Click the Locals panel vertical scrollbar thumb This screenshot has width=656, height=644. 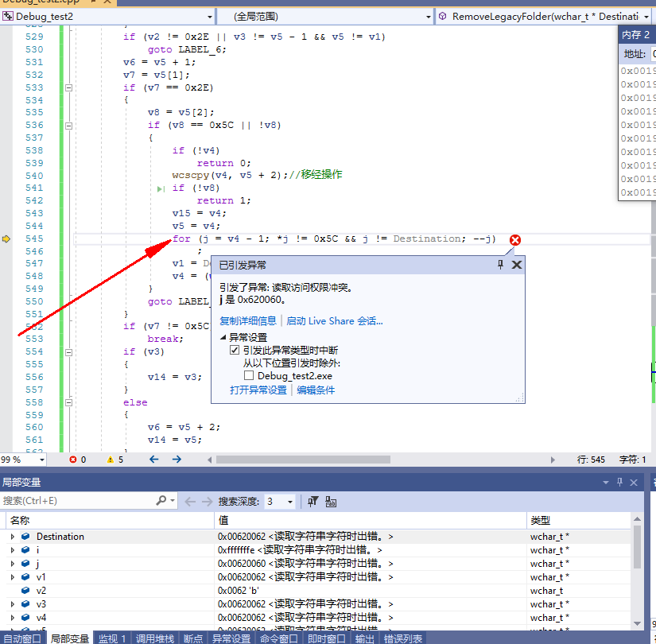pos(637,547)
